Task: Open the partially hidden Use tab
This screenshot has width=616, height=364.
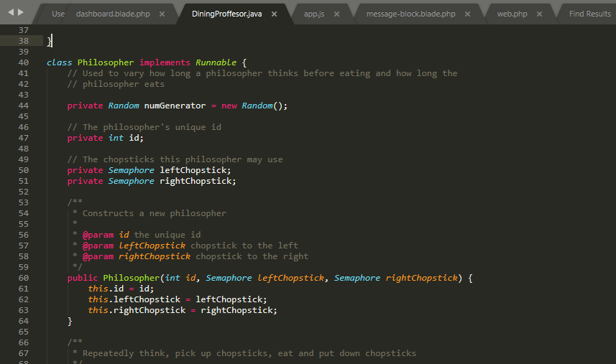Action: coord(58,14)
